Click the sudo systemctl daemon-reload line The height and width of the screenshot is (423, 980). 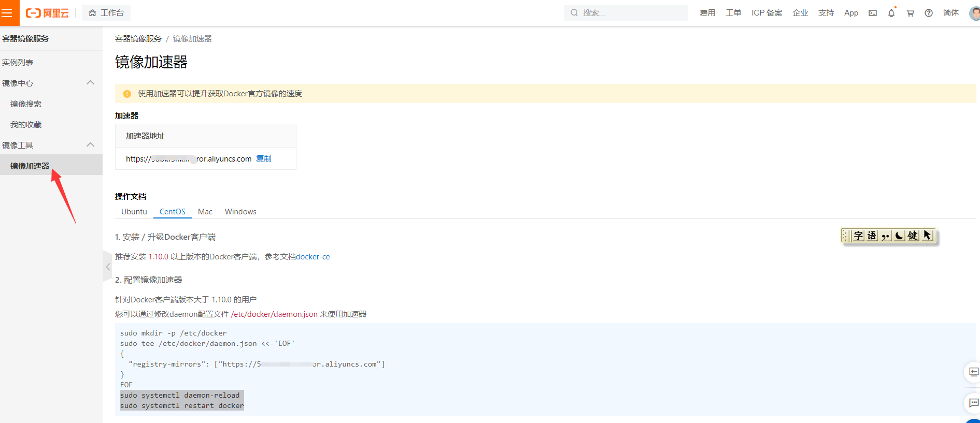click(180, 395)
